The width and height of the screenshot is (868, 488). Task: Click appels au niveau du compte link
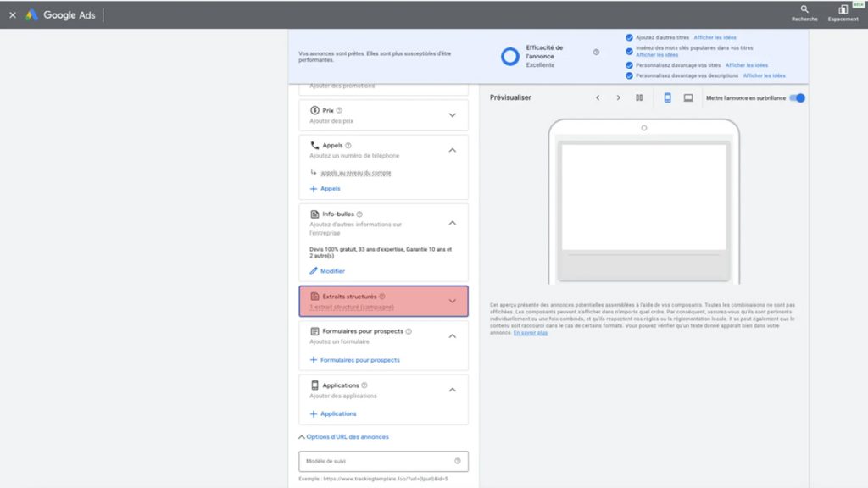coord(356,173)
